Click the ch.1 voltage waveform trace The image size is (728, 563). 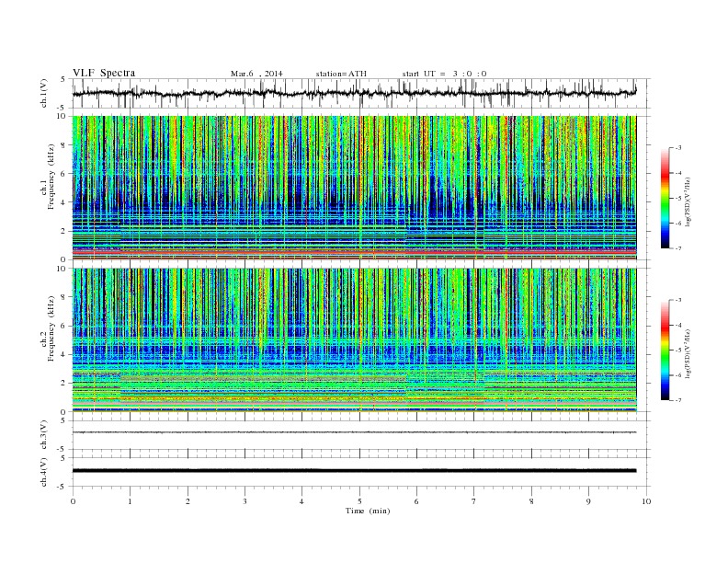[x=354, y=93]
